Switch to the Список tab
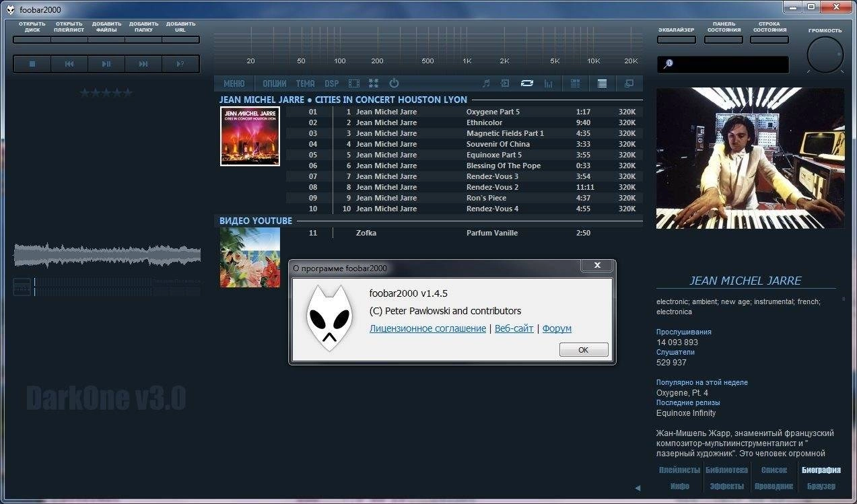This screenshot has height=504, width=857. pos(774,470)
